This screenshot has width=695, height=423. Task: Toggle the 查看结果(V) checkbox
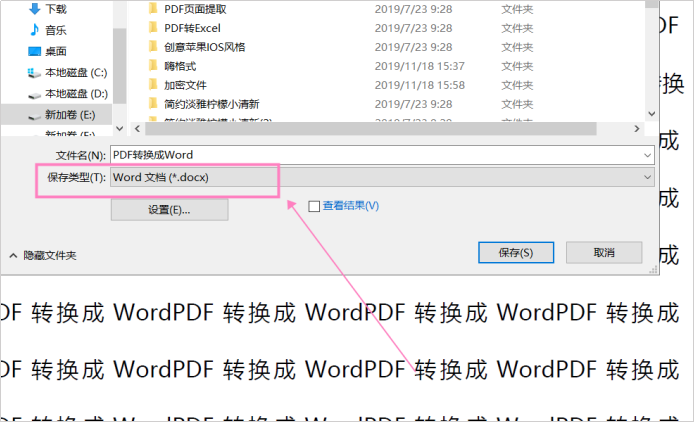pos(314,206)
